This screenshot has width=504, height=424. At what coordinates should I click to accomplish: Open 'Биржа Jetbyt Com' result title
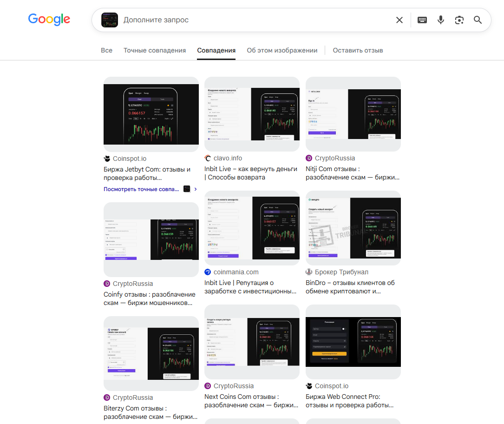click(147, 173)
